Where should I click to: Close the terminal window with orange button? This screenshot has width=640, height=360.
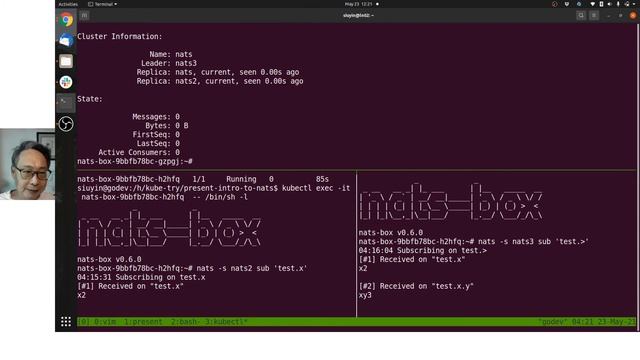(633, 16)
